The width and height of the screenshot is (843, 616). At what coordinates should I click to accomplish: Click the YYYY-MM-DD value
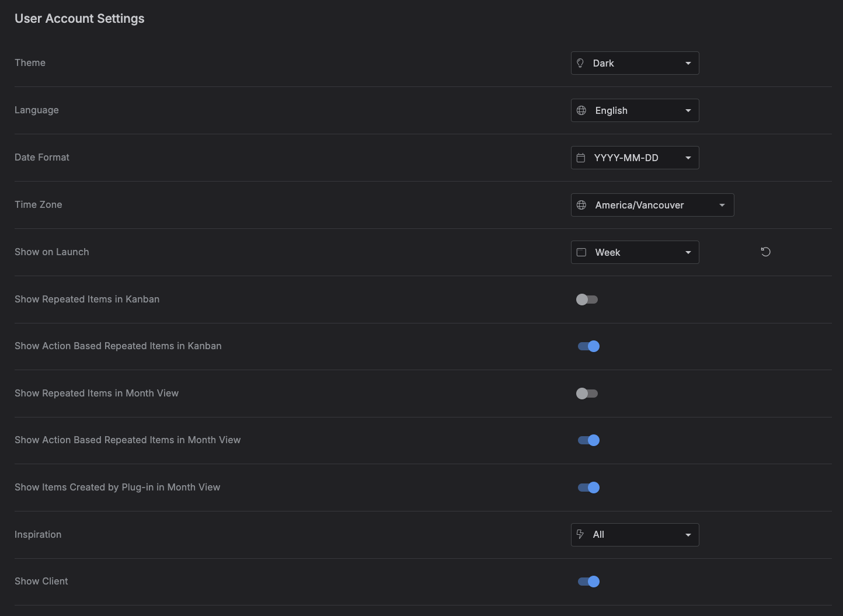(x=626, y=158)
